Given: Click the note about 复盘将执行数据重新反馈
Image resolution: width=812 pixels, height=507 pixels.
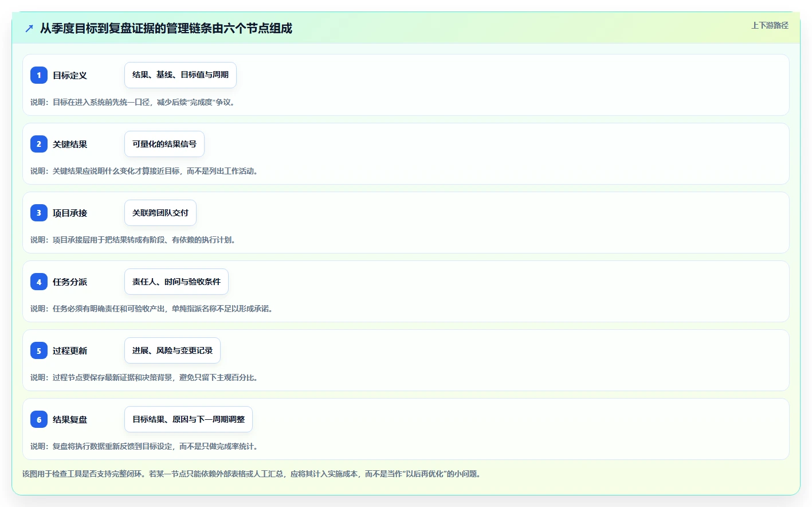Looking at the screenshot, I should pyautogui.click(x=144, y=446).
